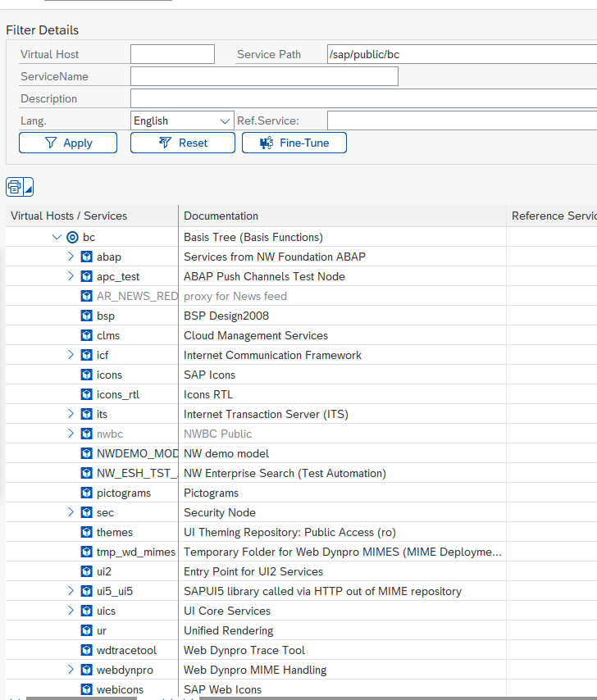
Task: Click 'Basis Tree (Basis Functions)' text
Action: [x=253, y=238]
